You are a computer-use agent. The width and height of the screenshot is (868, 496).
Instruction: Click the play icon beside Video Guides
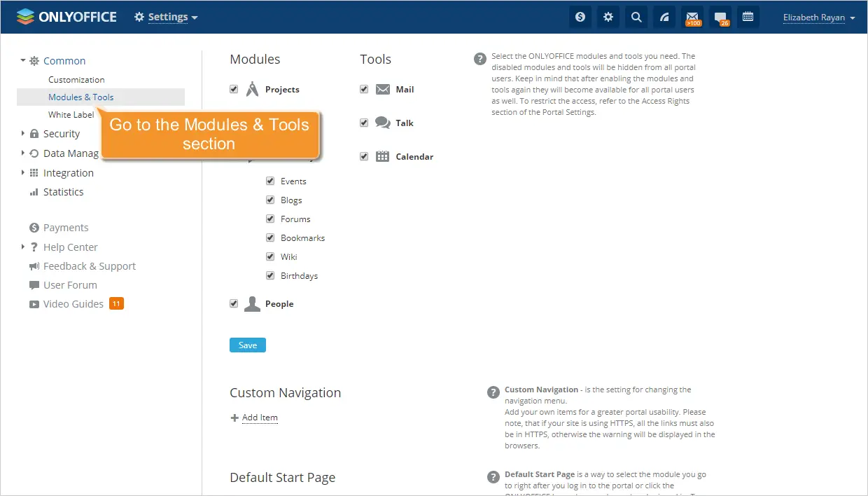click(x=34, y=304)
